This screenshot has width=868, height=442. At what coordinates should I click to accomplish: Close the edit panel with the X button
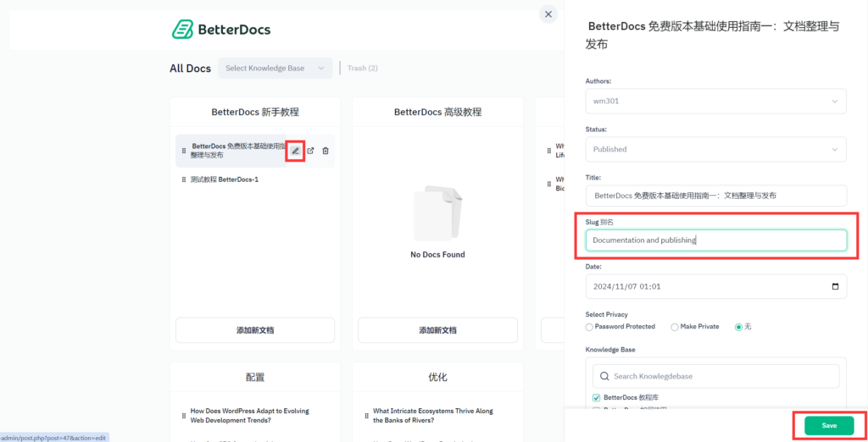coord(548,14)
